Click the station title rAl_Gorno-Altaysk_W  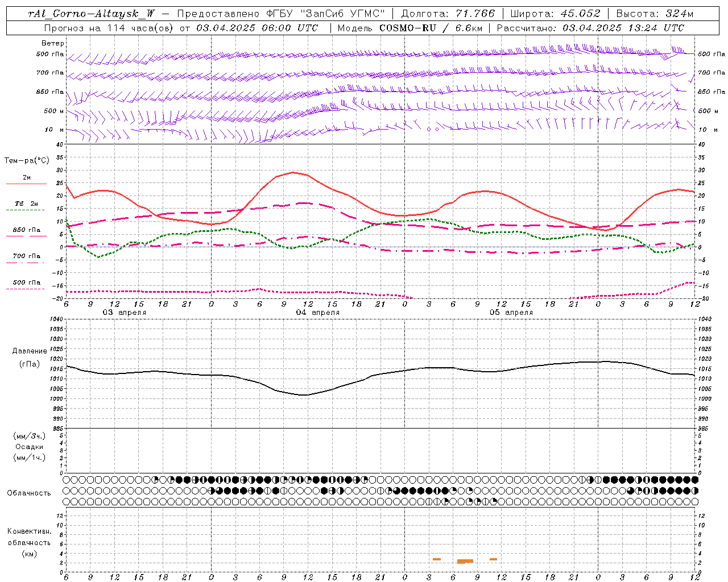pos(92,14)
